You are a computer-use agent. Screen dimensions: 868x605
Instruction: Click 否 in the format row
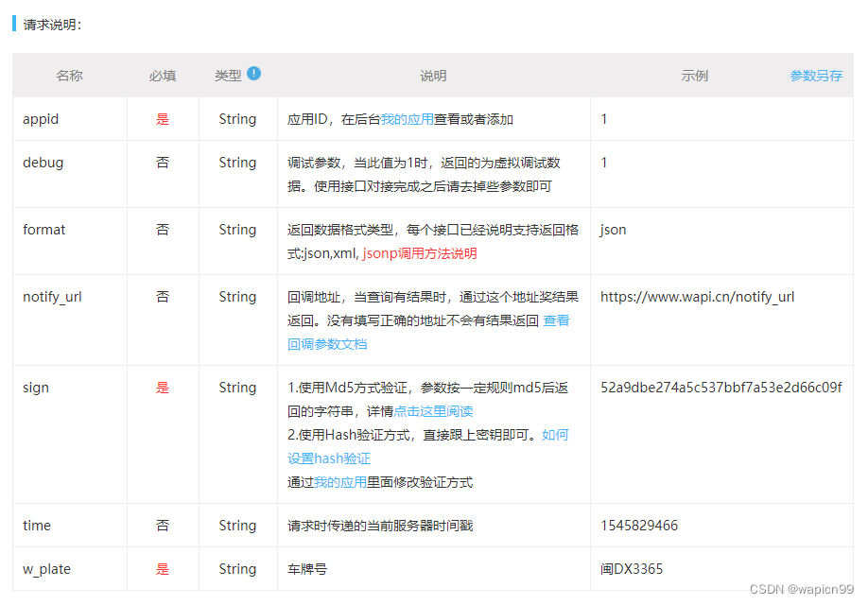pos(163,230)
